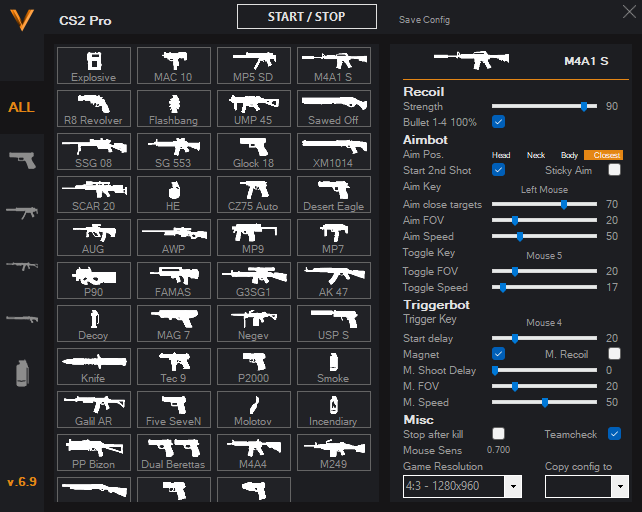The image size is (642, 512).
Task: Select the UMP 45 weapon tile
Action: [253, 109]
